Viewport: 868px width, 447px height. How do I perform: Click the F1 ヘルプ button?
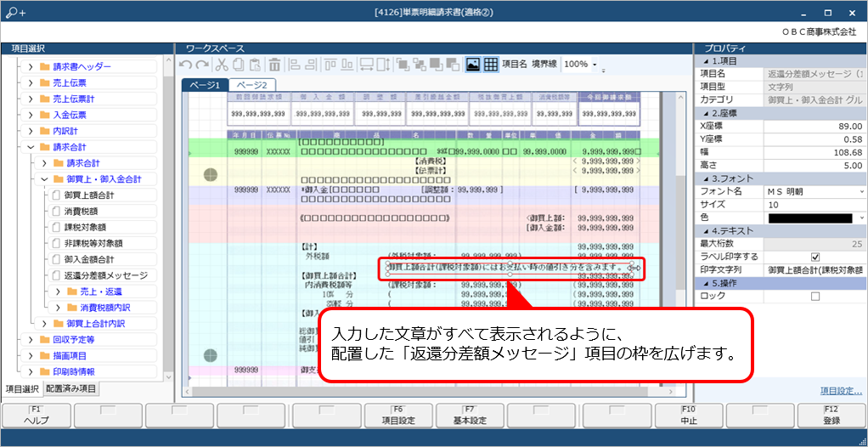click(x=36, y=416)
